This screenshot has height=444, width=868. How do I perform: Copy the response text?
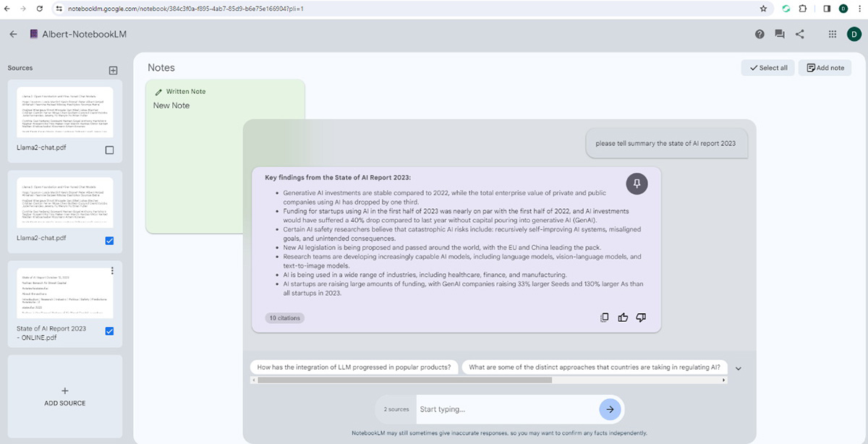click(605, 317)
